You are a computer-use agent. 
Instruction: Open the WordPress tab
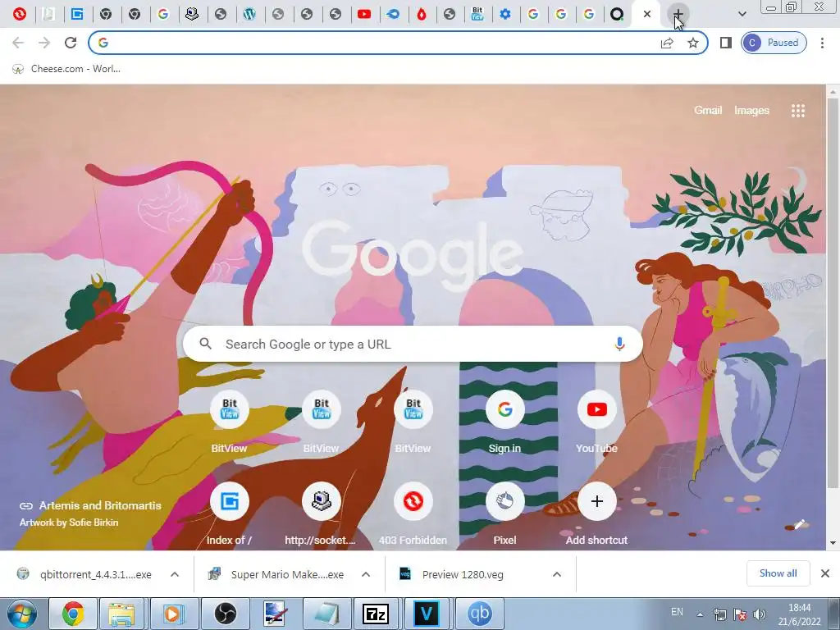249,15
